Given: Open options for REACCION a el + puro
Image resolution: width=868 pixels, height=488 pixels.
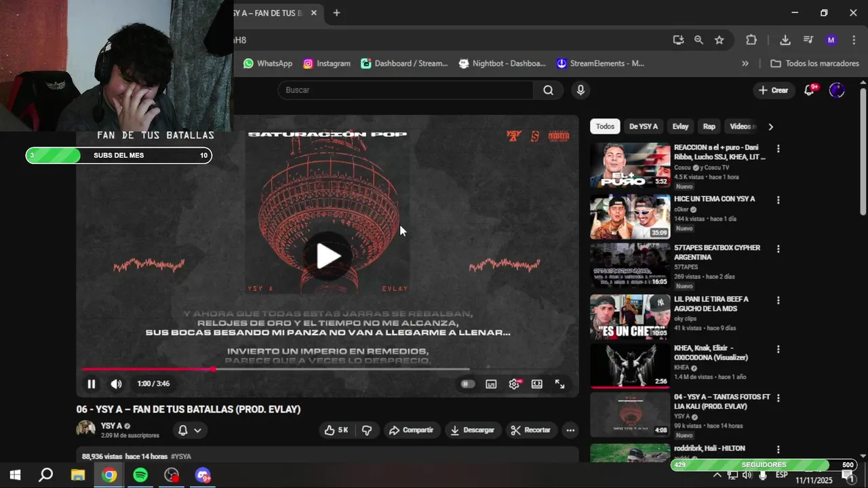Looking at the screenshot, I should [778, 148].
